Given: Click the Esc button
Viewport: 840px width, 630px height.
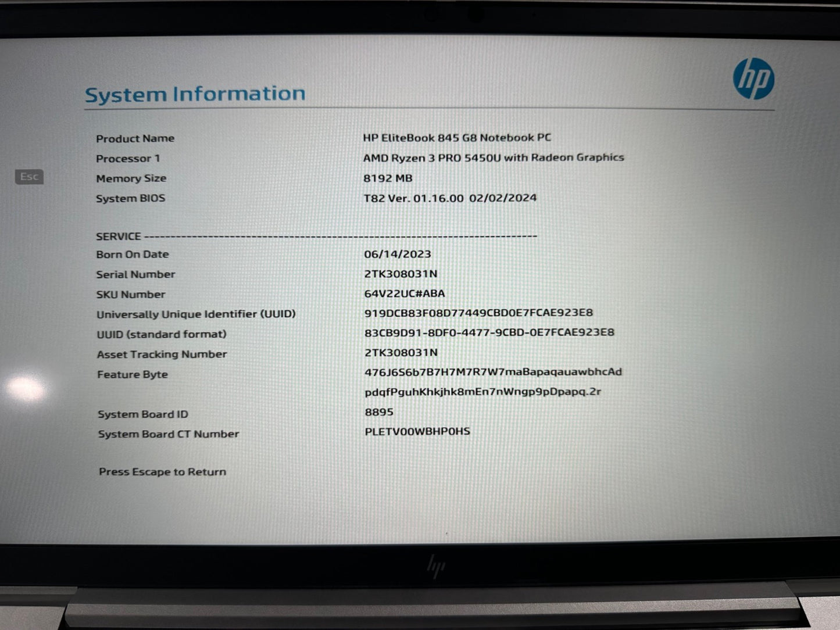Looking at the screenshot, I should coord(29,177).
